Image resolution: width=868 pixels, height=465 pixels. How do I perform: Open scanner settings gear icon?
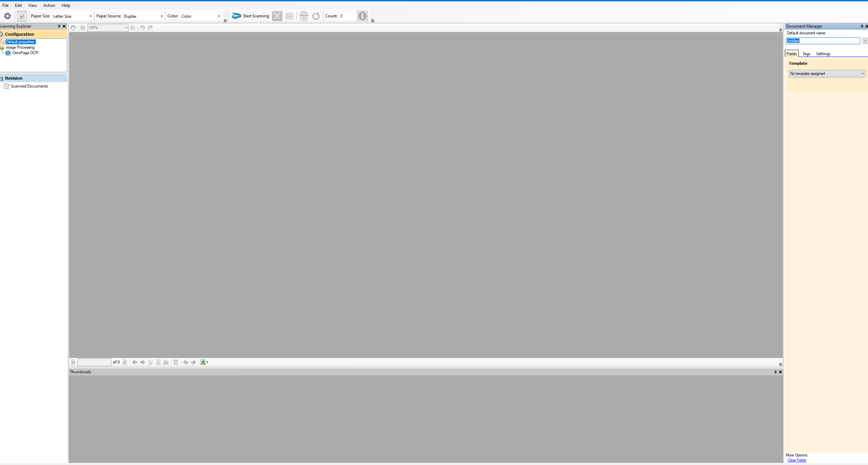click(8, 16)
